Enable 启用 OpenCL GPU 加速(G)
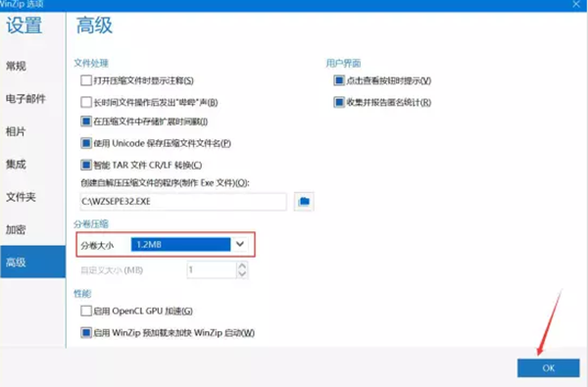 click(x=86, y=311)
